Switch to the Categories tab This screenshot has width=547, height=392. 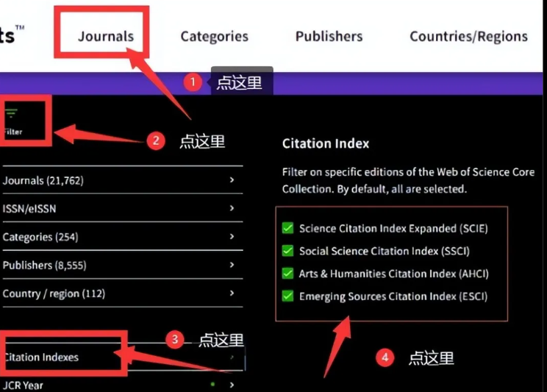point(214,36)
